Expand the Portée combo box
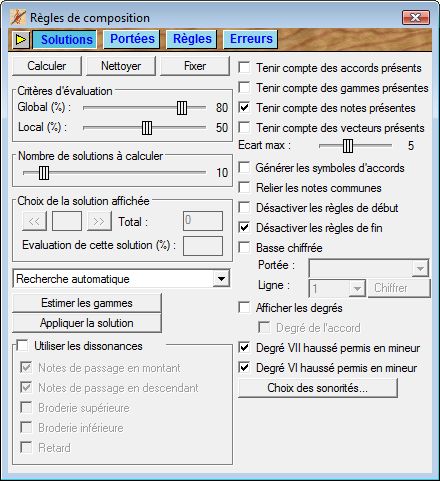Image resolution: width=440 pixels, height=481 pixels. 420,268
